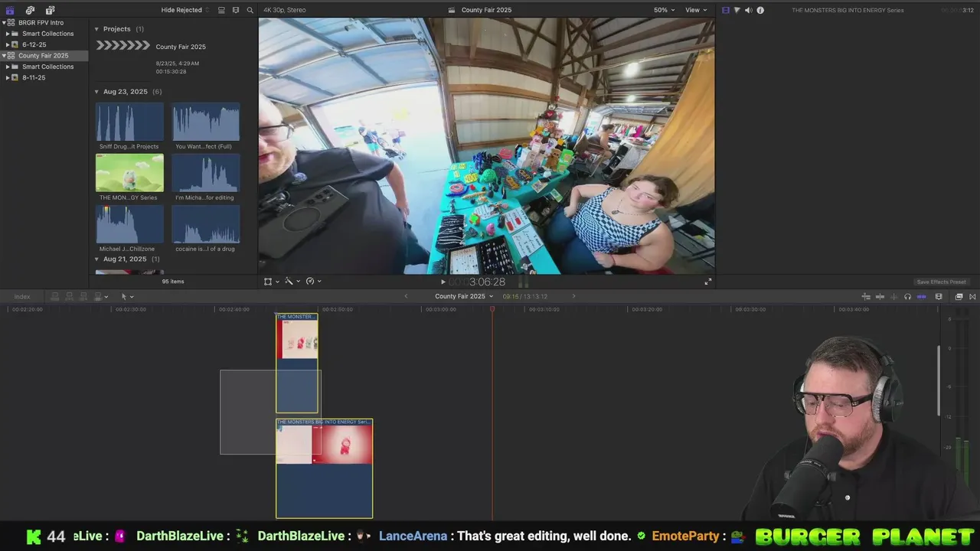This screenshot has height=551, width=980.
Task: Collapse the County Fair 2025 library
Action: pos(5,56)
